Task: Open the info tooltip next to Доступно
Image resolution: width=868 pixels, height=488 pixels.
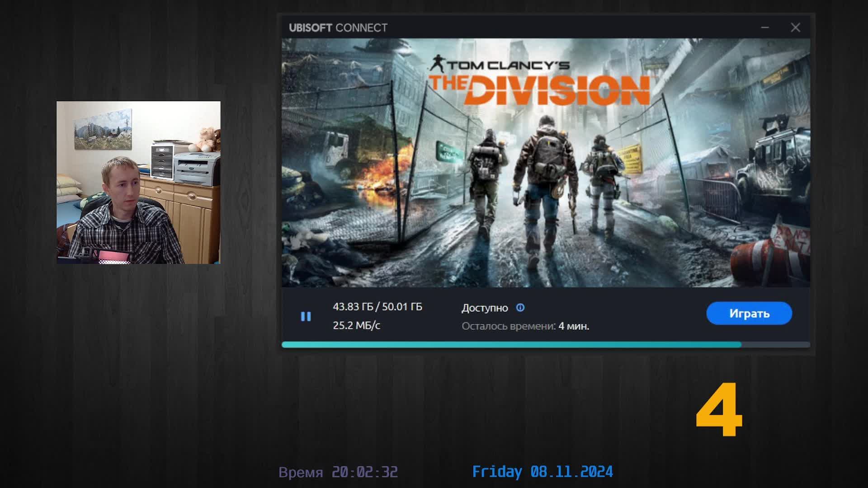Action: coord(520,308)
